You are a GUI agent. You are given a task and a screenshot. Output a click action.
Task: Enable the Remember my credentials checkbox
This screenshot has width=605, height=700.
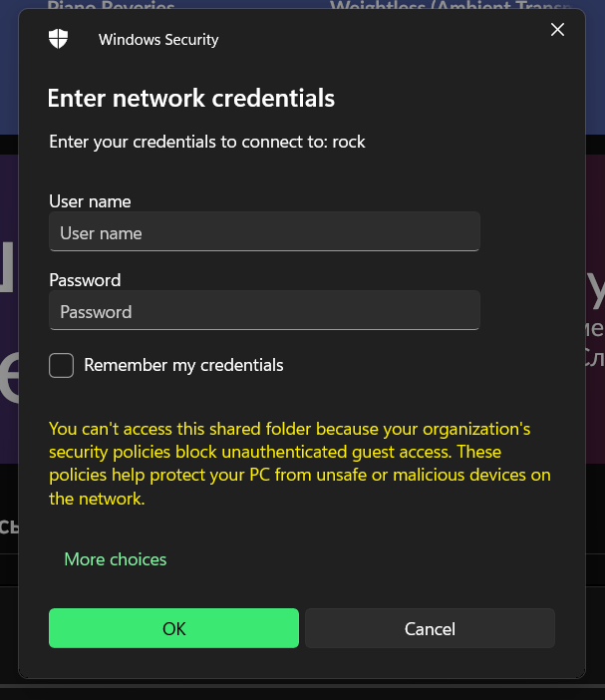tap(61, 365)
